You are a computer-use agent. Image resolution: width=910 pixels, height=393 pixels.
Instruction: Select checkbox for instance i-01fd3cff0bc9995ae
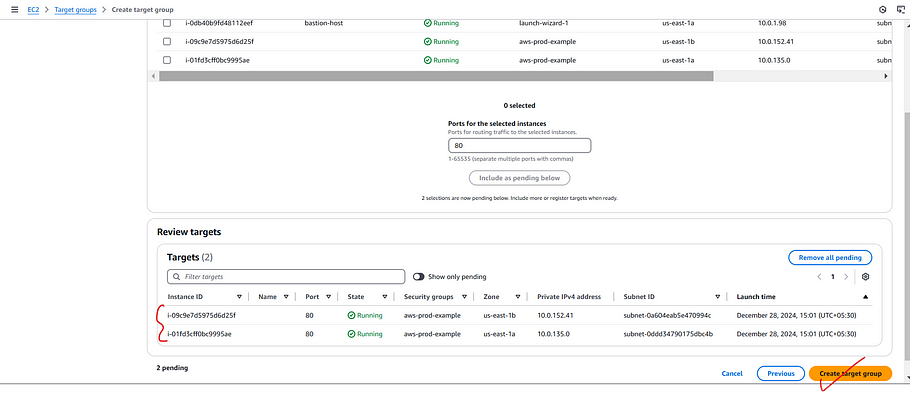tap(167, 60)
